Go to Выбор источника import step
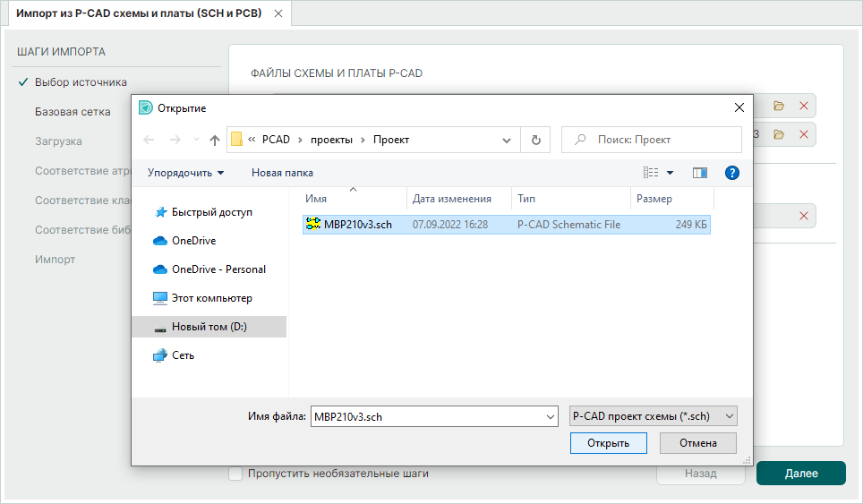Viewport: 863px width, 504px height. point(81,82)
